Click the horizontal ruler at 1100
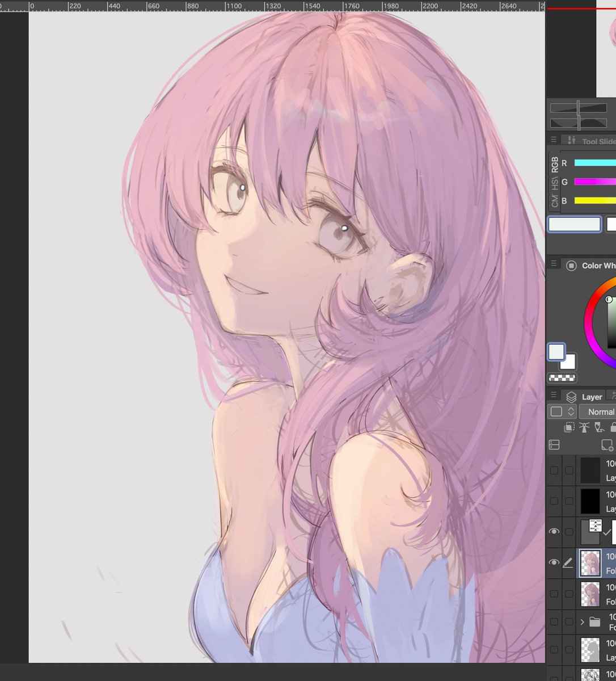 pyautogui.click(x=233, y=6)
